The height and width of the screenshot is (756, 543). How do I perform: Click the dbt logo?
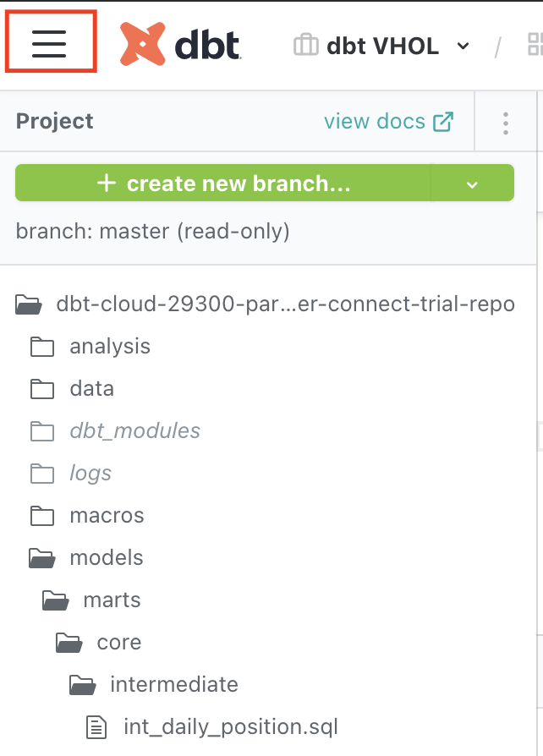180,44
